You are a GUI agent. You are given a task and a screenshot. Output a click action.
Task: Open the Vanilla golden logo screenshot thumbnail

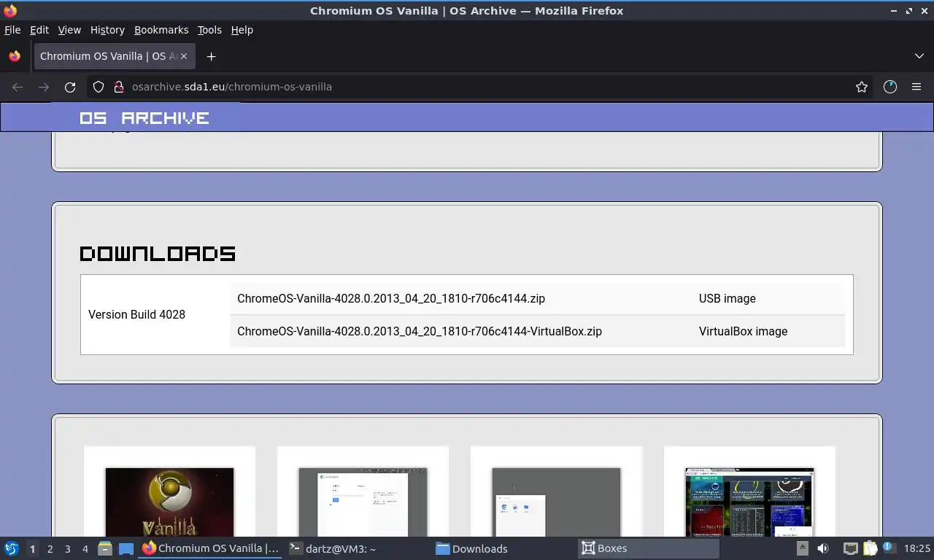[x=169, y=502]
